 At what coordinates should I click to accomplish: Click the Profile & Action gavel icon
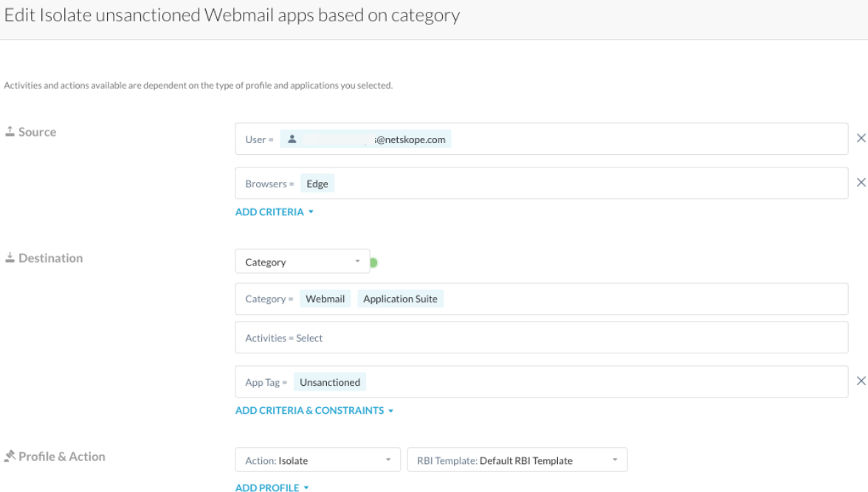click(10, 457)
